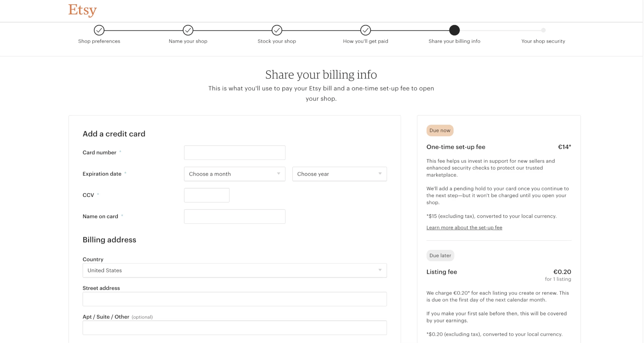The width and height of the screenshot is (644, 343).
Task: Click the Billing address heading
Action: pos(109,240)
